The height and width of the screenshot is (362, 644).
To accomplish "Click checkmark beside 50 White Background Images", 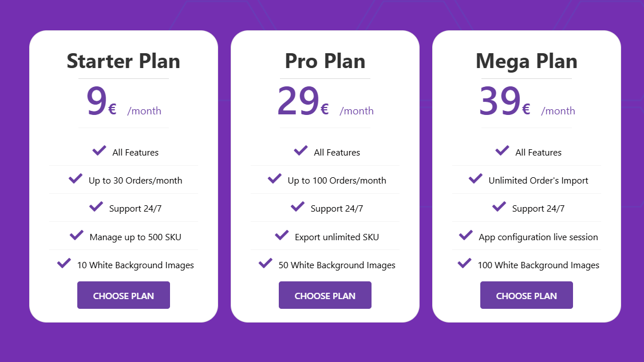I will click(x=265, y=263).
